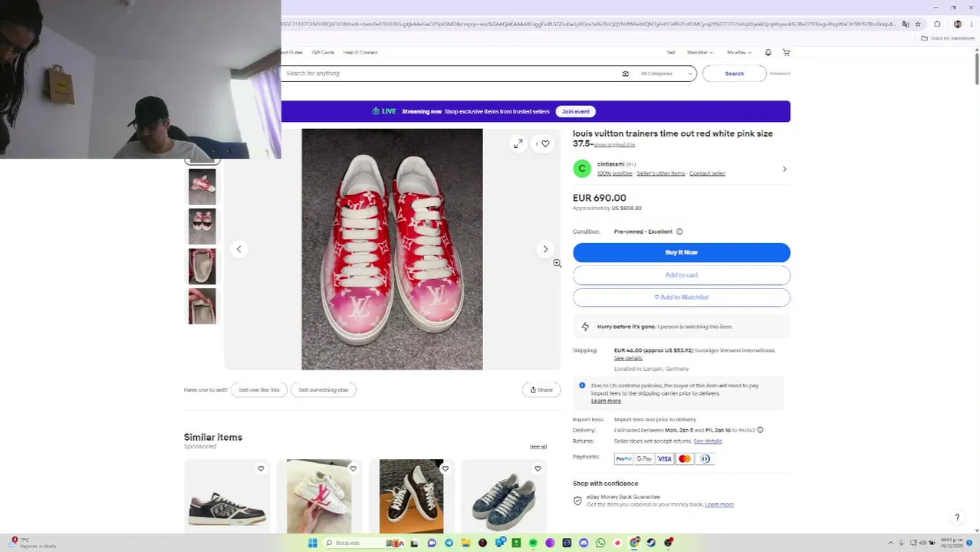Open Learn more import fees link
Image resolution: width=980 pixels, height=552 pixels.
coord(606,401)
